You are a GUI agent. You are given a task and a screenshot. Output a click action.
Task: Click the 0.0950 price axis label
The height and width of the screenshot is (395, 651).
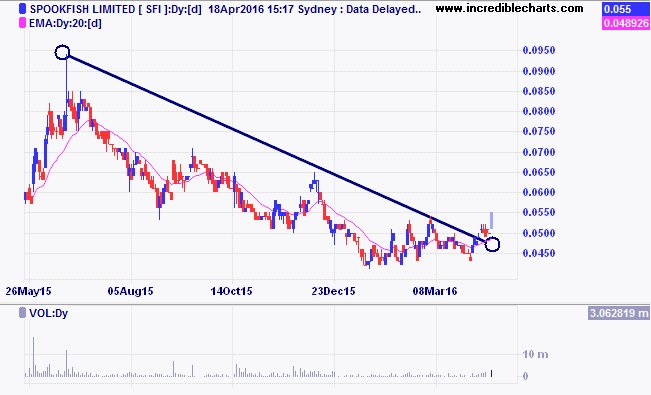(538, 50)
